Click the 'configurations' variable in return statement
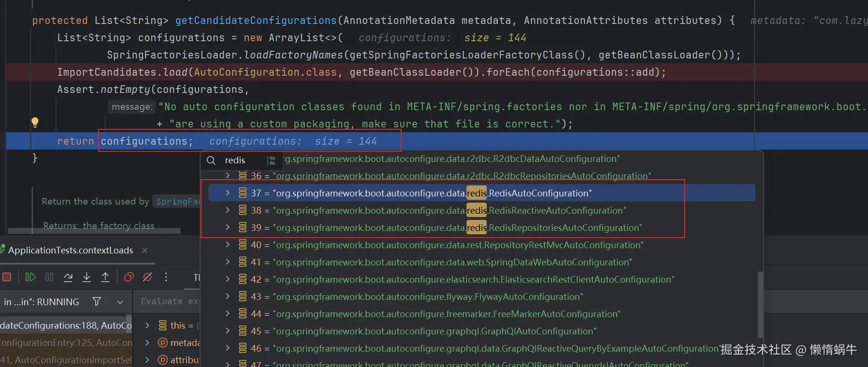This screenshot has width=868, height=367. (144, 141)
